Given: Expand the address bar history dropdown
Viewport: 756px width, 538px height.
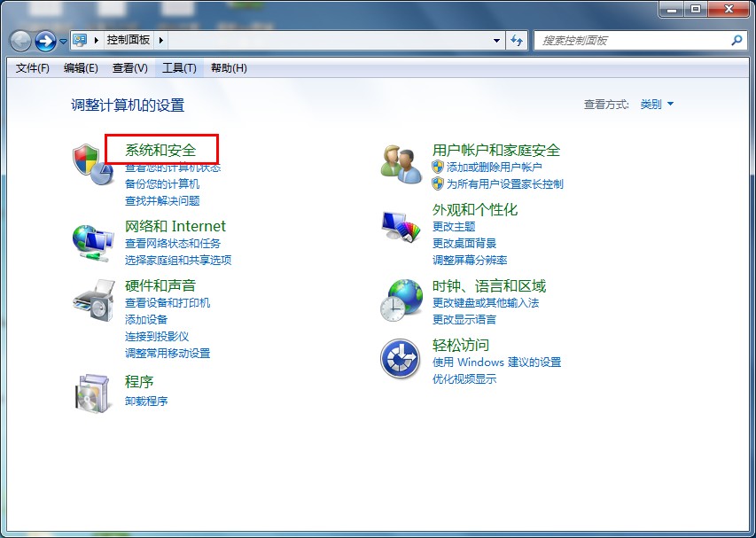Looking at the screenshot, I should 496,40.
